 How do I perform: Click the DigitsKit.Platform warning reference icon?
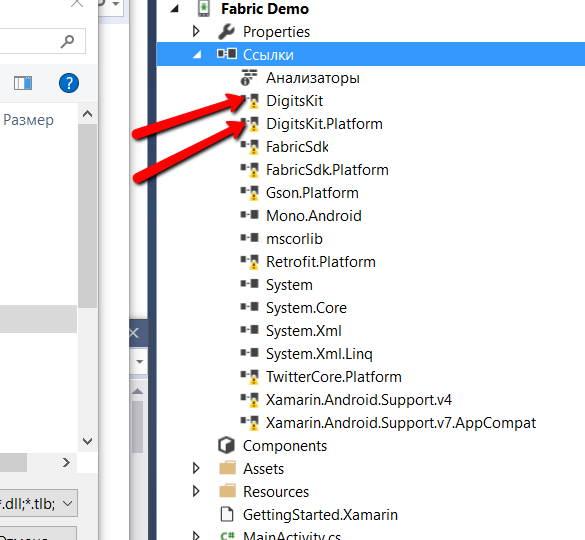(x=250, y=124)
